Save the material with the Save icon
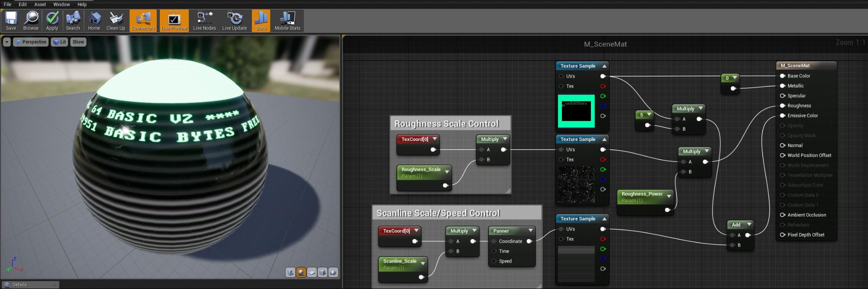This screenshot has height=289, width=868. [11, 21]
